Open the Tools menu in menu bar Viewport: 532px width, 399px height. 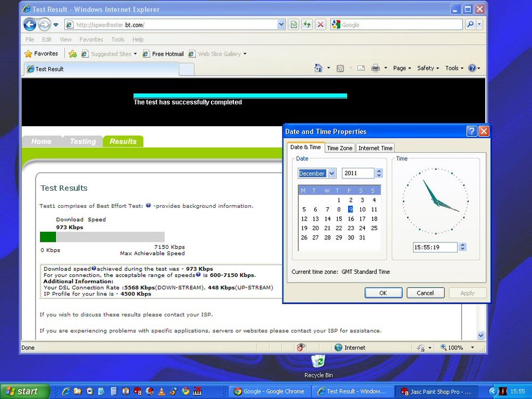click(118, 39)
